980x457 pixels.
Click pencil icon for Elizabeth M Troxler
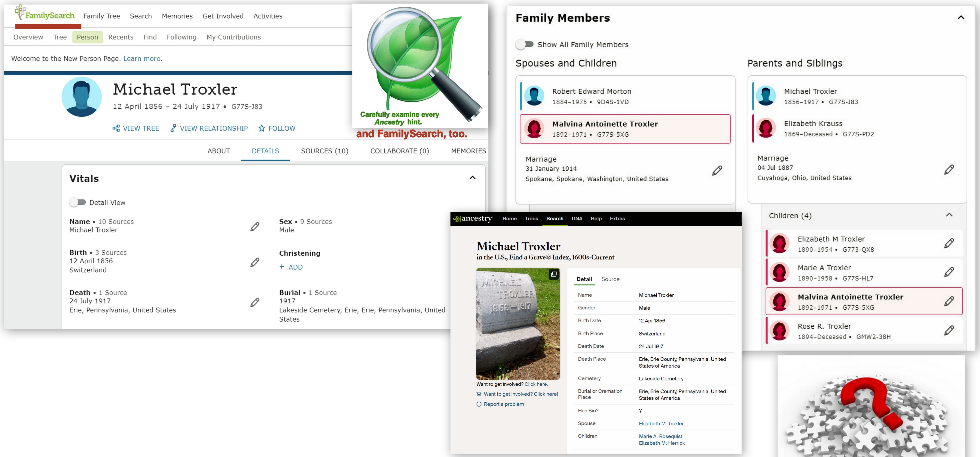point(949,243)
